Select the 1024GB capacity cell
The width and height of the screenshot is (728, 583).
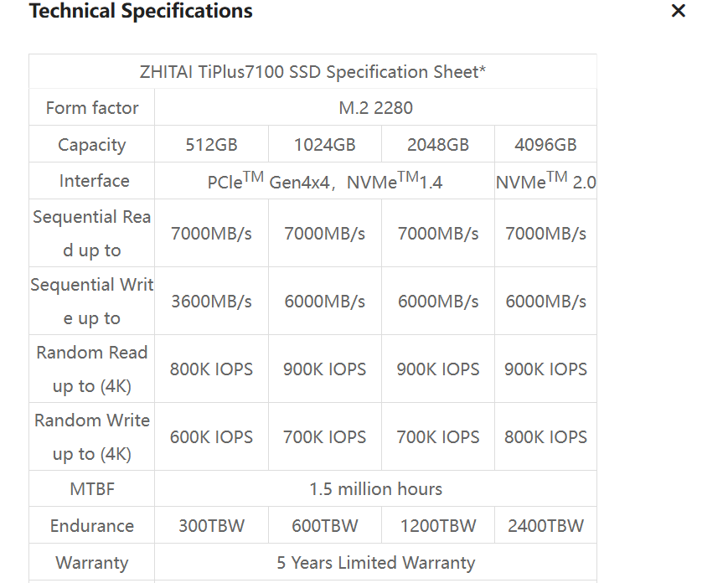pos(324,145)
